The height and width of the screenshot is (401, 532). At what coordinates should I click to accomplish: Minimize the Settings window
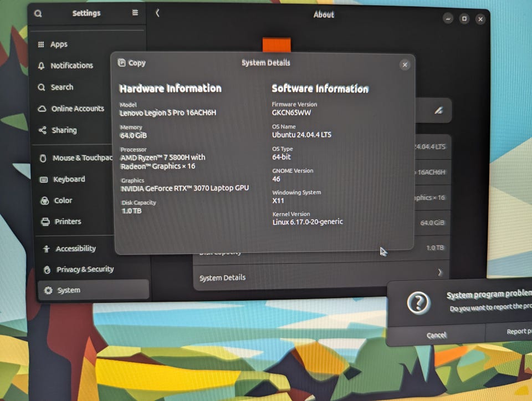pyautogui.click(x=448, y=19)
